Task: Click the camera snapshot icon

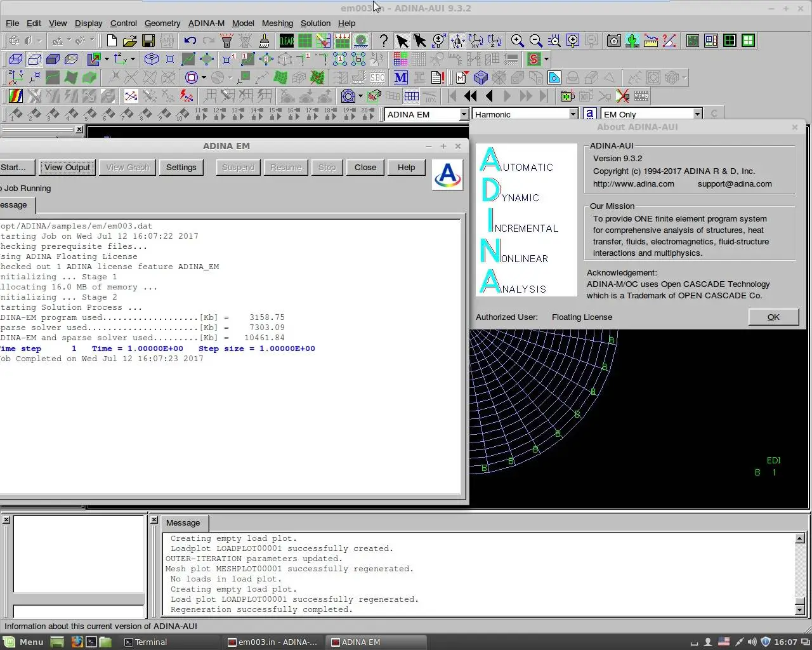Action: click(613, 41)
